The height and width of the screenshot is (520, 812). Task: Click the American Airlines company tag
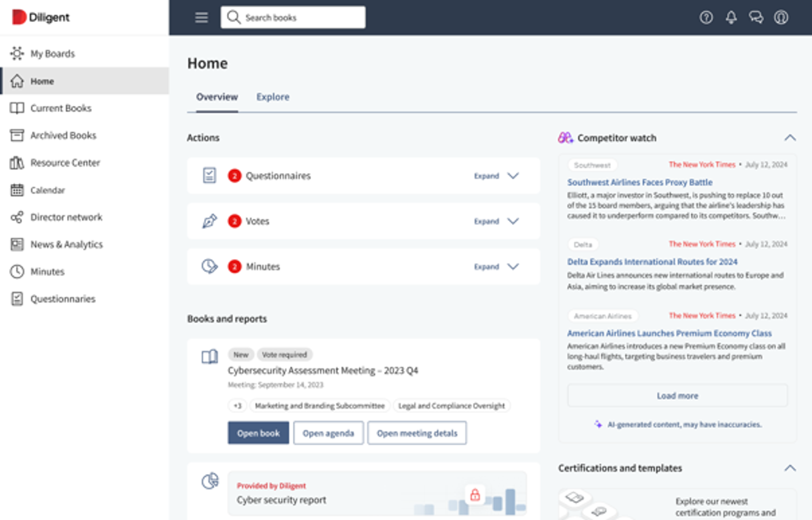click(603, 316)
